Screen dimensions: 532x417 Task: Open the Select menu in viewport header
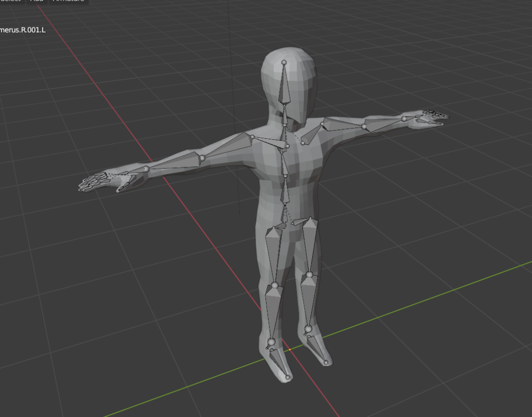click(11, 1)
